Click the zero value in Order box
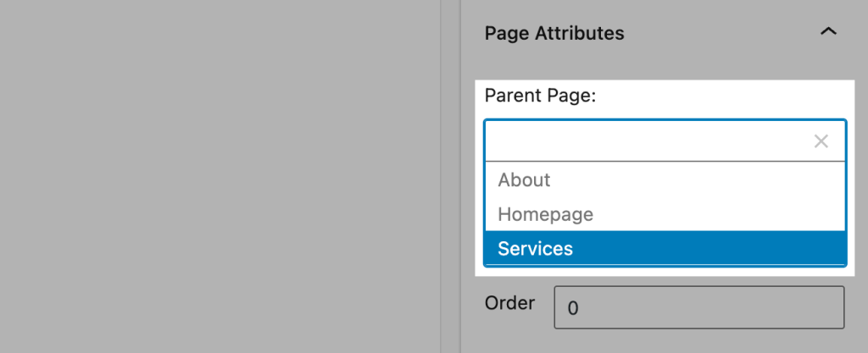Screen dimensions: 868x353 (573, 308)
